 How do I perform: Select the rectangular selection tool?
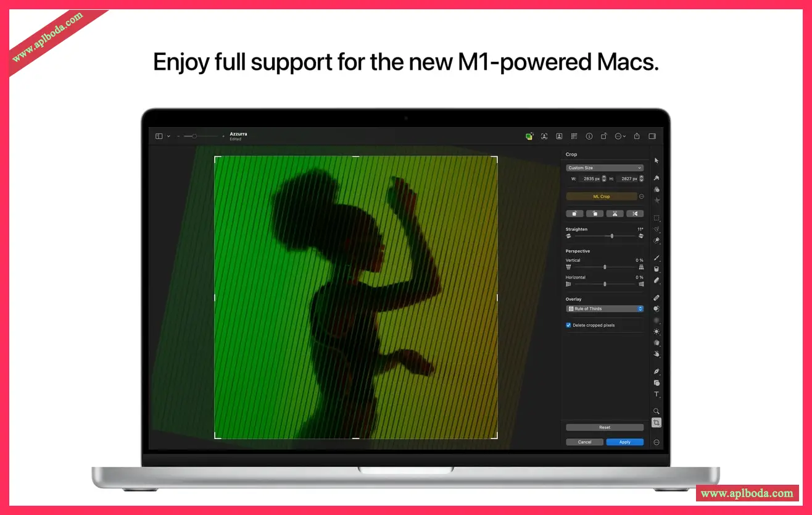click(657, 218)
